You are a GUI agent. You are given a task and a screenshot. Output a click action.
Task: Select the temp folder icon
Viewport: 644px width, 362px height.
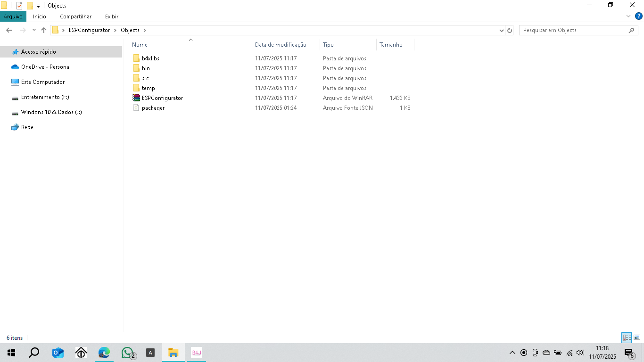click(136, 88)
